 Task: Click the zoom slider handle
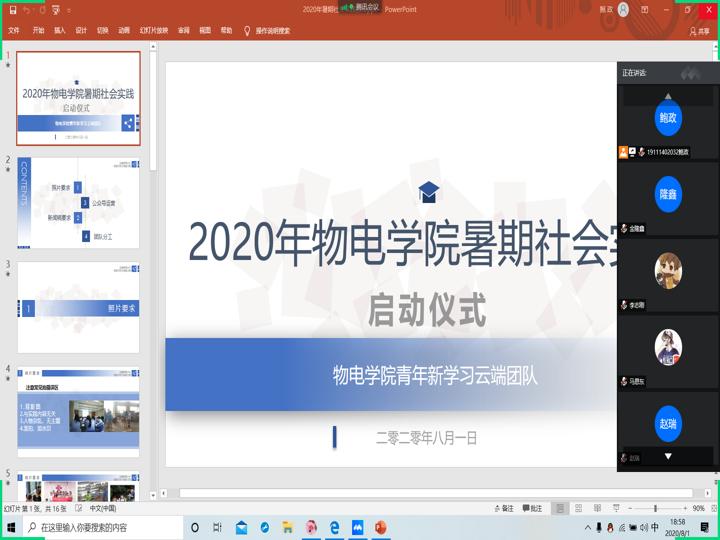click(x=657, y=508)
